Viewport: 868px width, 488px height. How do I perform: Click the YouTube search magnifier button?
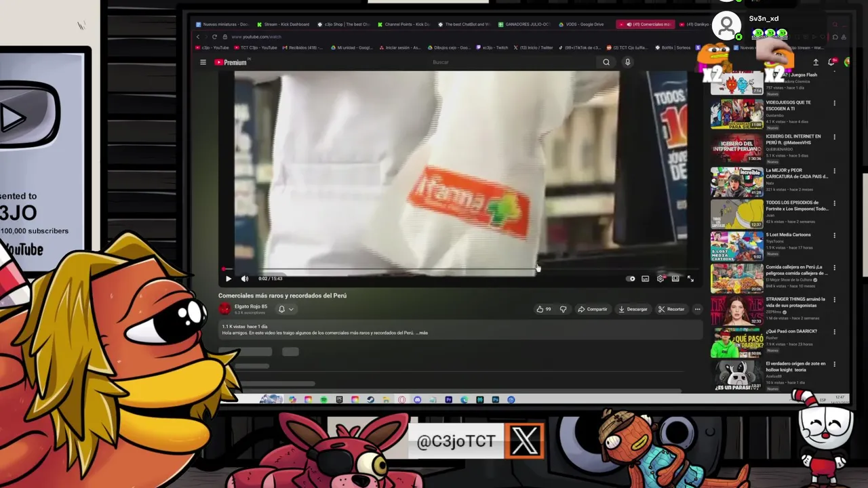click(606, 62)
